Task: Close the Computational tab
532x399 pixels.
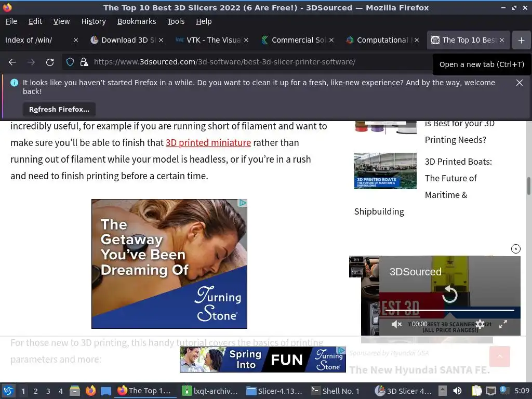Action: tap(417, 40)
